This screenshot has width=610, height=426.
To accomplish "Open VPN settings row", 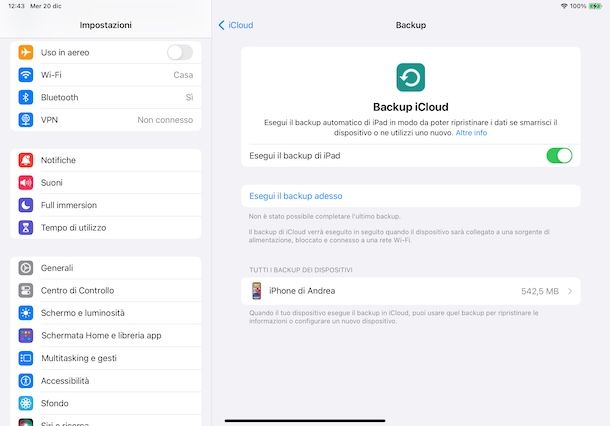I will point(106,120).
